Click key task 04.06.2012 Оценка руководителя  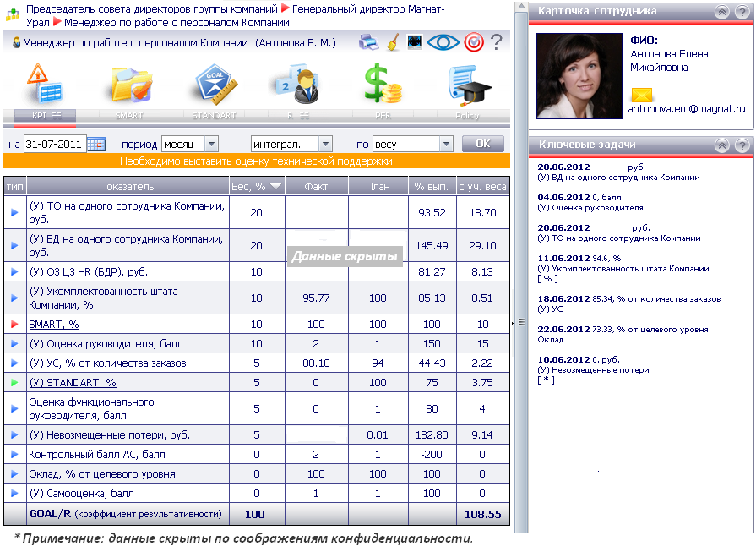tap(590, 203)
